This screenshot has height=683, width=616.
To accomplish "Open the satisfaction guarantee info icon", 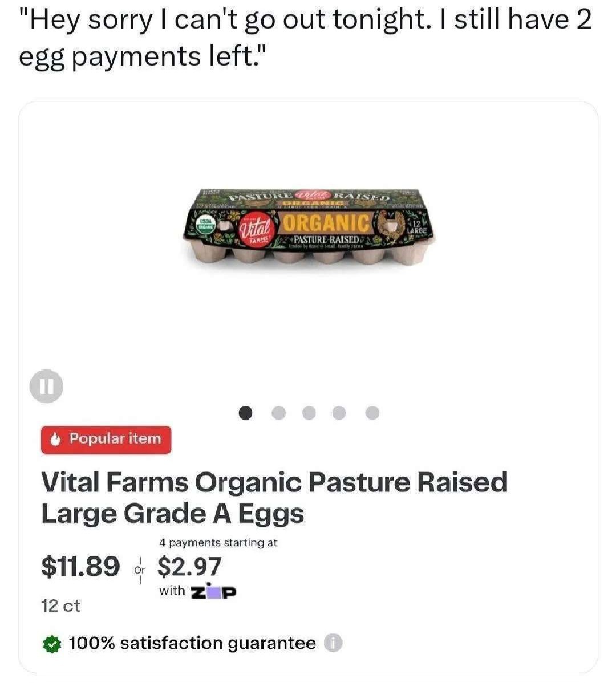I will point(333,644).
